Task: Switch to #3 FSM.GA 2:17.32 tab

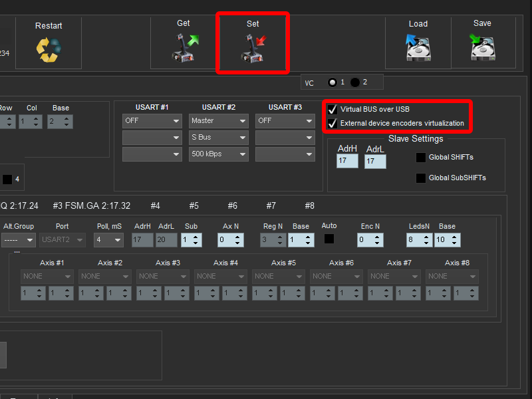Action: coord(92,205)
